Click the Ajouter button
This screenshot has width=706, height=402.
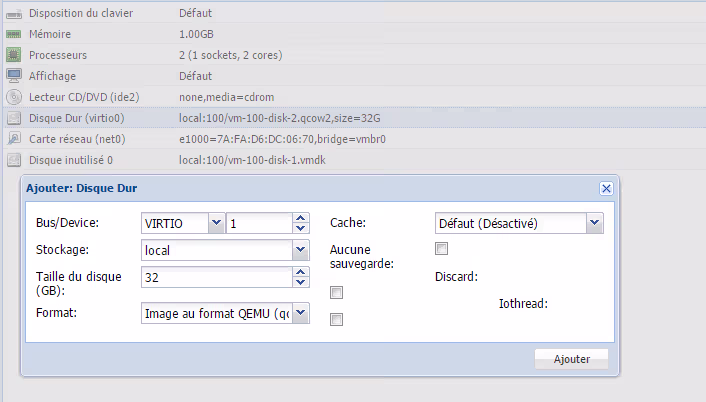[571, 359]
